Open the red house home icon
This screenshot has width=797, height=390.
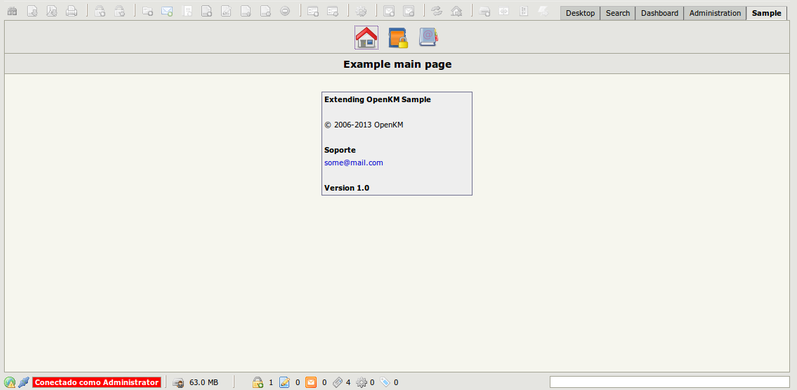pos(366,38)
